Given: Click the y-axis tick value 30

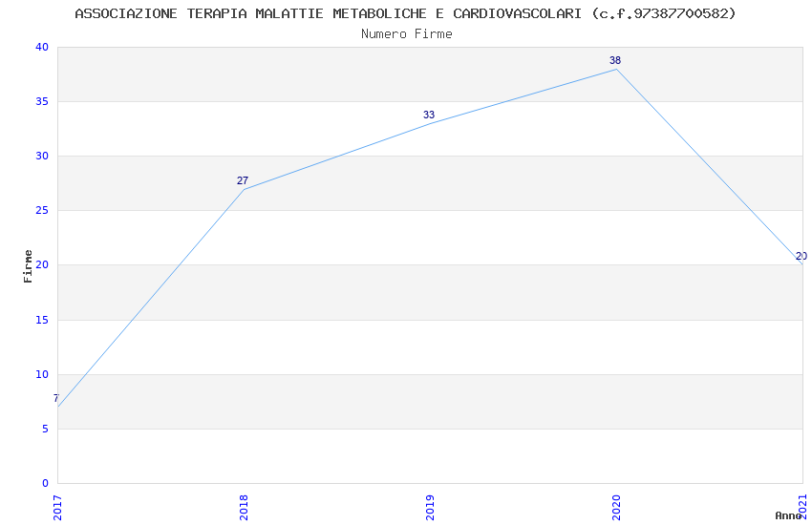Looking at the screenshot, I should tap(42, 156).
